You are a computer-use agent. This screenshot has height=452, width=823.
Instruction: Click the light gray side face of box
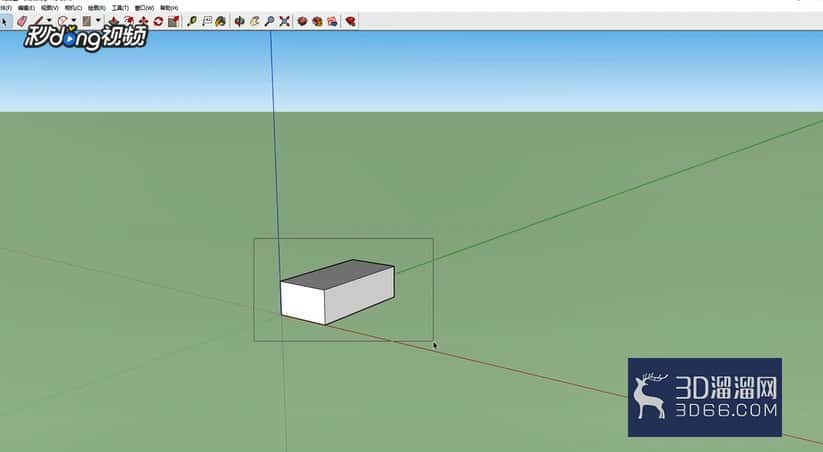click(360, 295)
